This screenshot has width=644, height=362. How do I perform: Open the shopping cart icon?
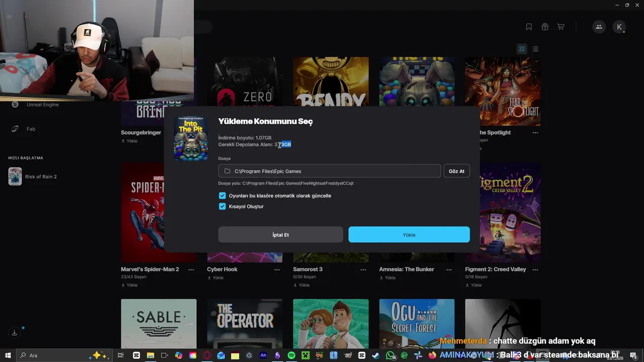click(x=560, y=27)
